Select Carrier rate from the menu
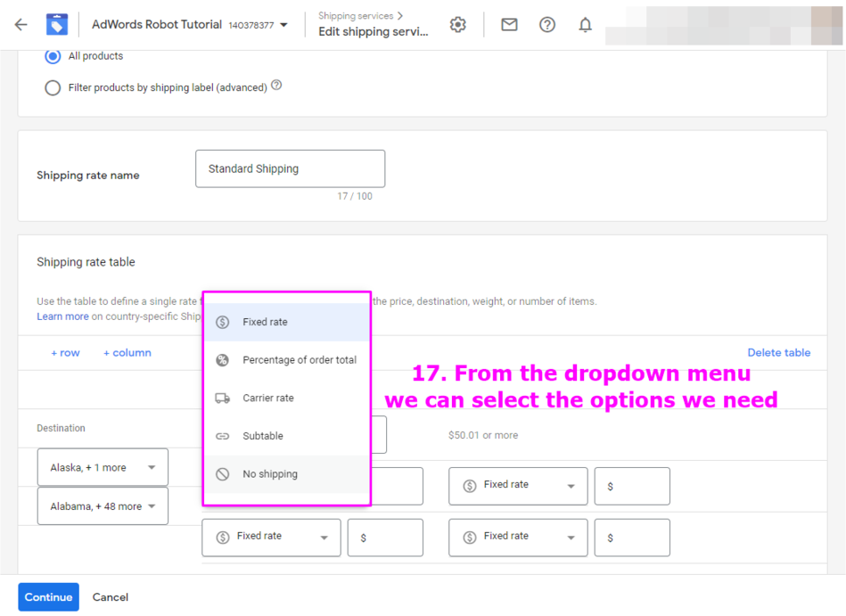The height and width of the screenshot is (616, 846). (x=285, y=398)
